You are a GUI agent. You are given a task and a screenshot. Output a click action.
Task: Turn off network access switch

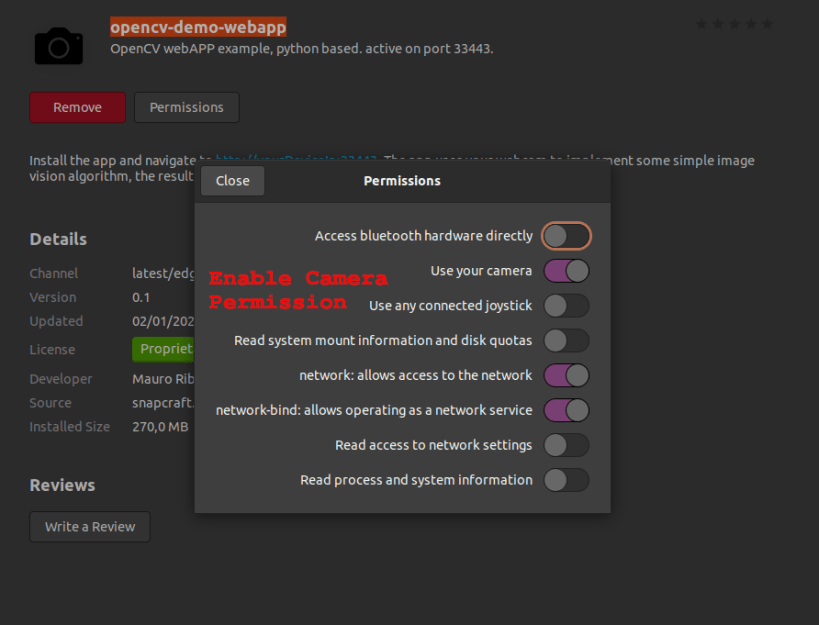566,375
